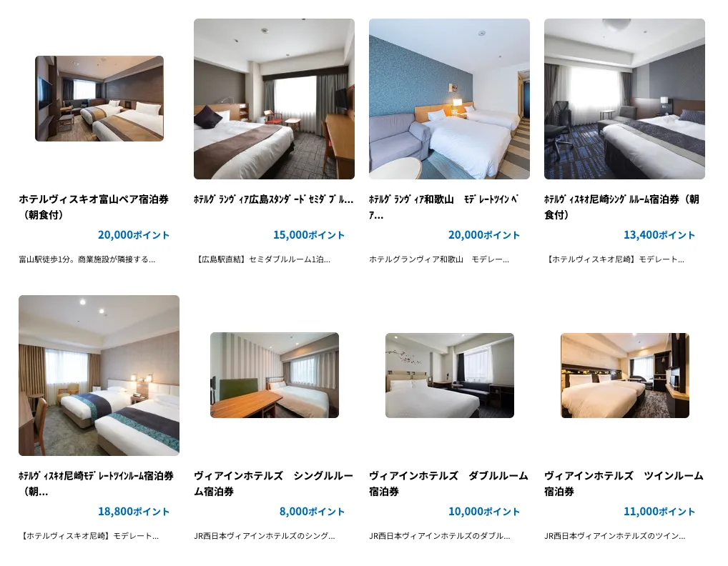This screenshot has height=566, width=728.
Task: Click ホテルヴィスキオ尼崎シングルルーム宿泊券 title
Action: [x=621, y=207]
